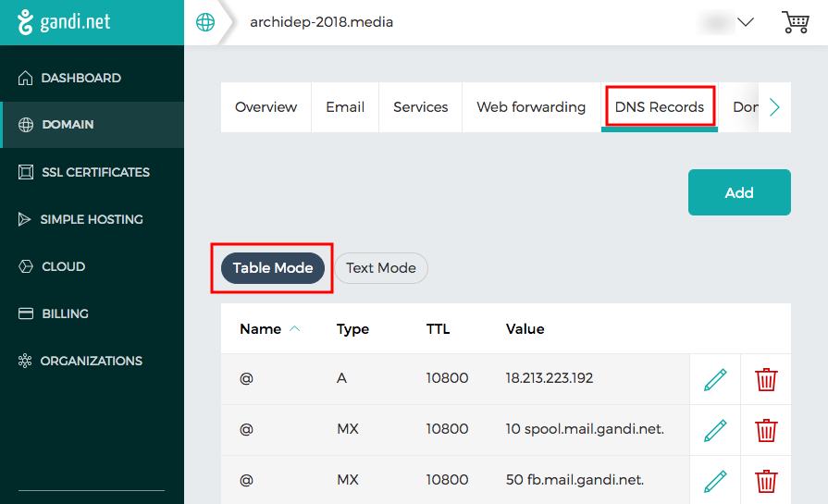Edit the fb.mail.gandi.net MX record
The width and height of the screenshot is (828, 504).
715,480
